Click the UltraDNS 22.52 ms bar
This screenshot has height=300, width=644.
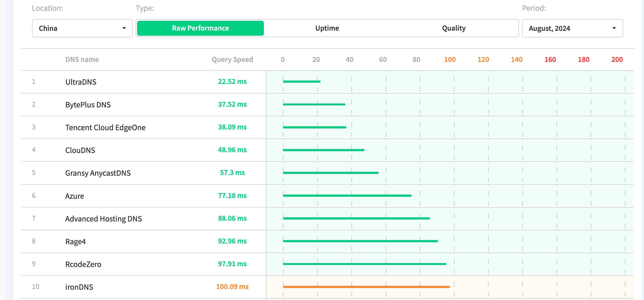301,82
